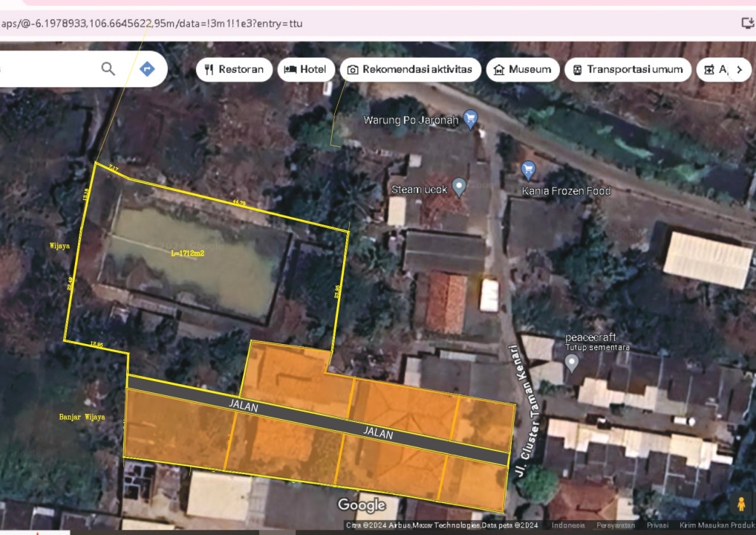Click the install app icon in address bar
Image resolution: width=756 pixels, height=535 pixels.
point(747,23)
